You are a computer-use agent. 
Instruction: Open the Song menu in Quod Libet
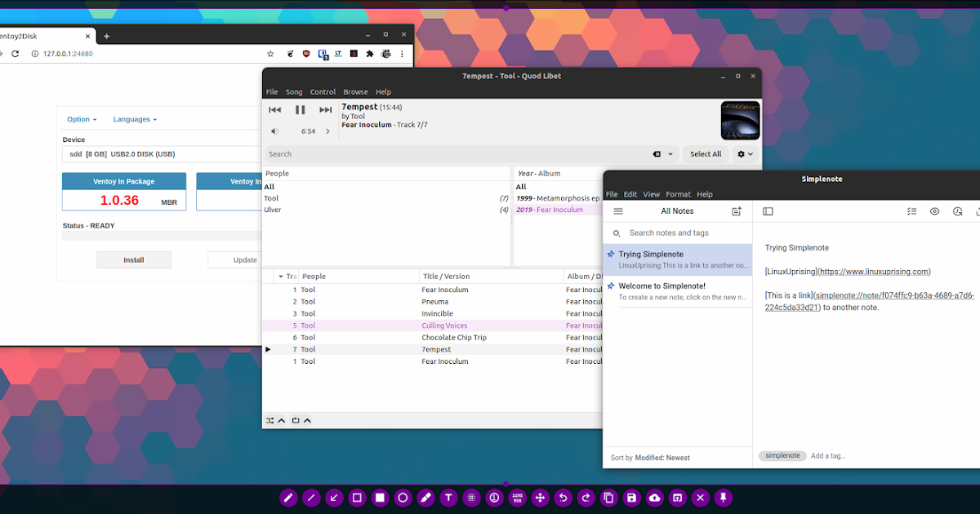pos(294,92)
